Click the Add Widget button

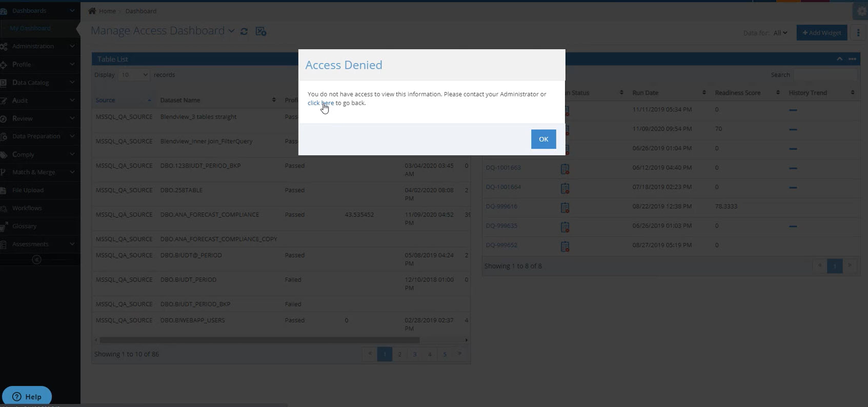click(x=822, y=33)
